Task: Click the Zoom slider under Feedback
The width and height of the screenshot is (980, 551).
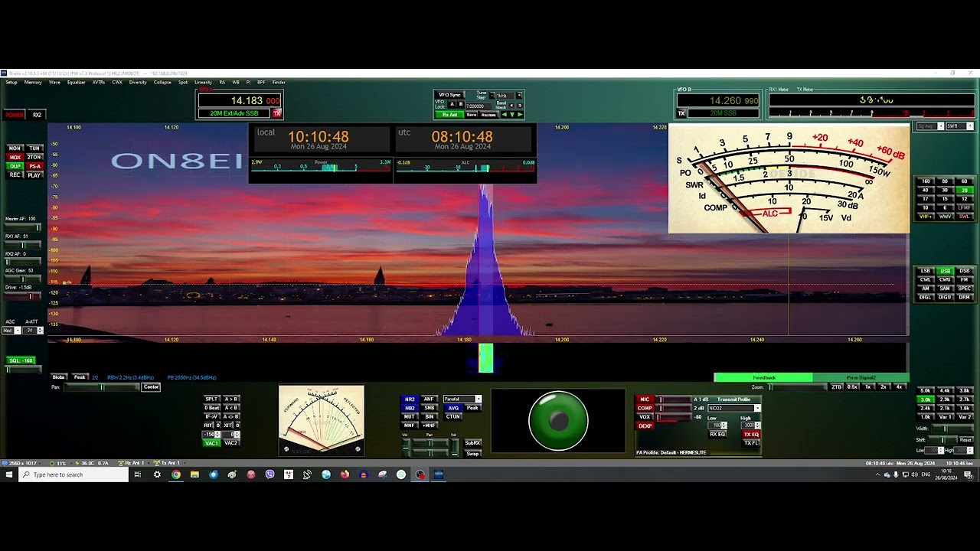Action: coord(797,387)
